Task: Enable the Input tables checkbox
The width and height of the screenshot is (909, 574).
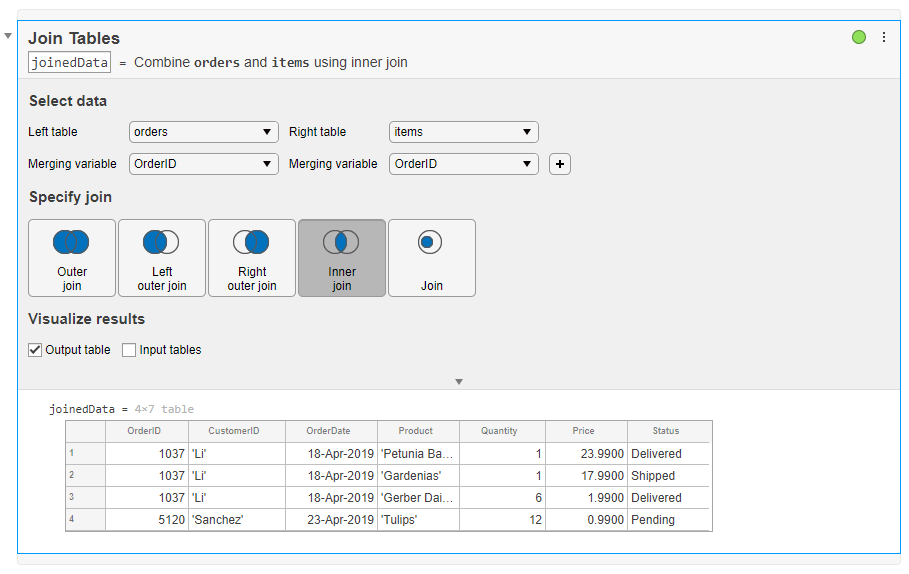Action: click(x=129, y=350)
